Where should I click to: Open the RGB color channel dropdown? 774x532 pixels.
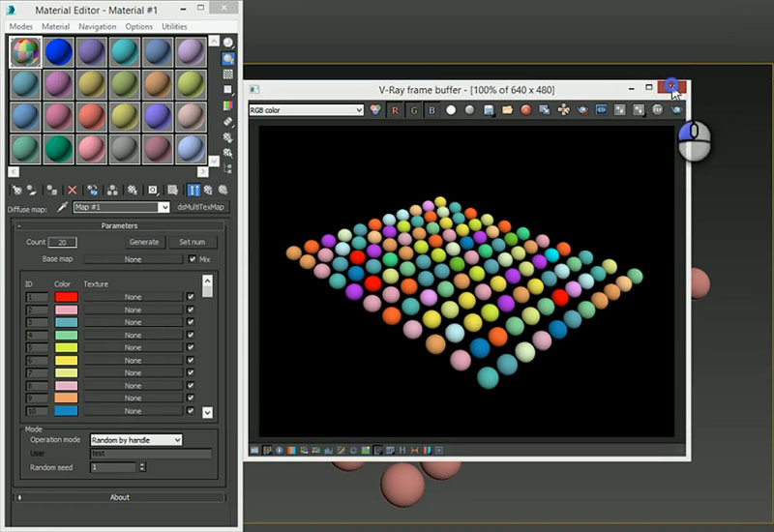click(x=306, y=110)
